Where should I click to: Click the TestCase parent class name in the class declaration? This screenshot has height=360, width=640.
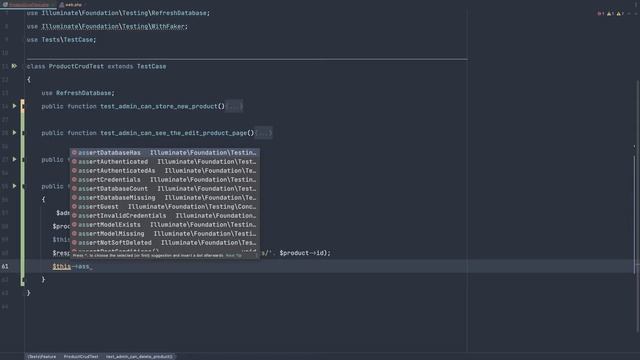click(151, 66)
